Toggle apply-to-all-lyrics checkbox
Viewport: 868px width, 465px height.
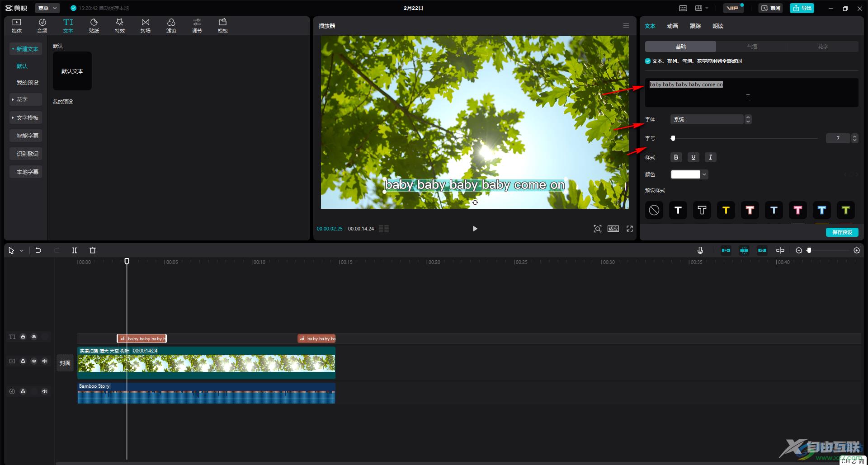point(648,61)
